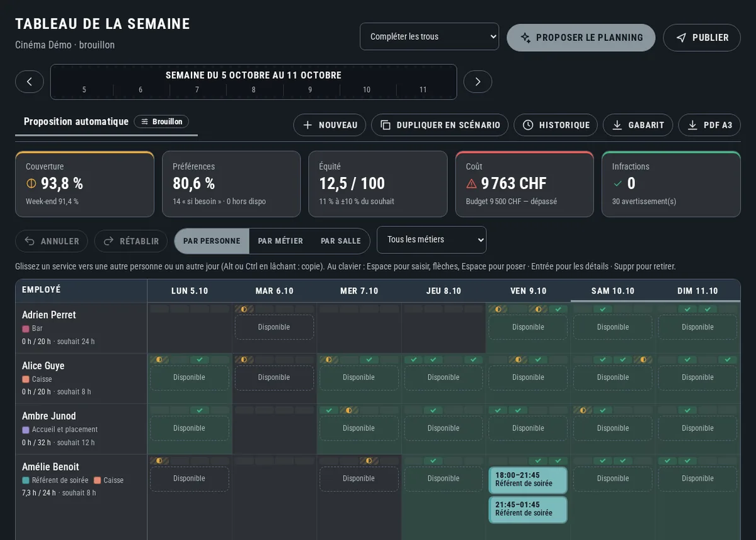Click the VEN 9.10 column header

528,291
